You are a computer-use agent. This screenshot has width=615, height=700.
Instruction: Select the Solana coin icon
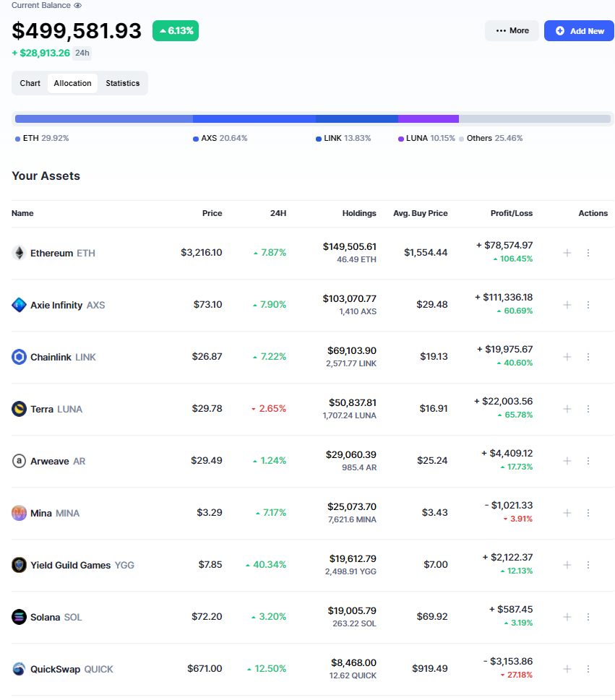point(19,617)
